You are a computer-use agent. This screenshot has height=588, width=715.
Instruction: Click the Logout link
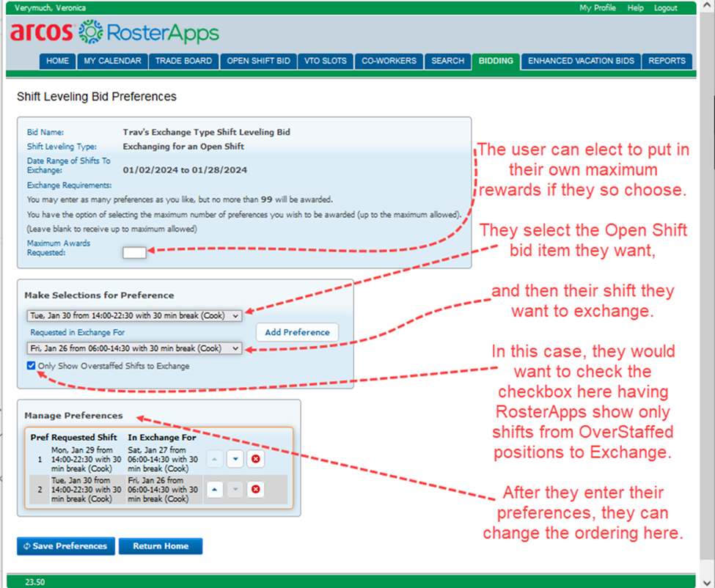coord(666,8)
